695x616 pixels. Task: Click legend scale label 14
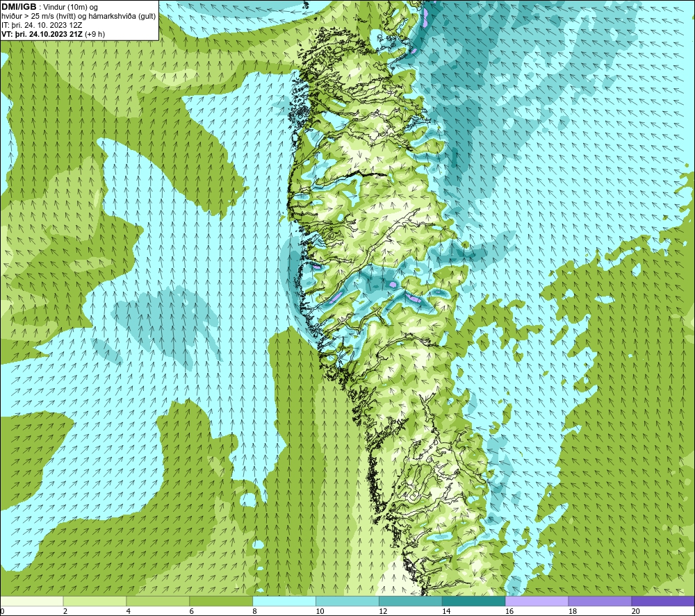click(446, 611)
